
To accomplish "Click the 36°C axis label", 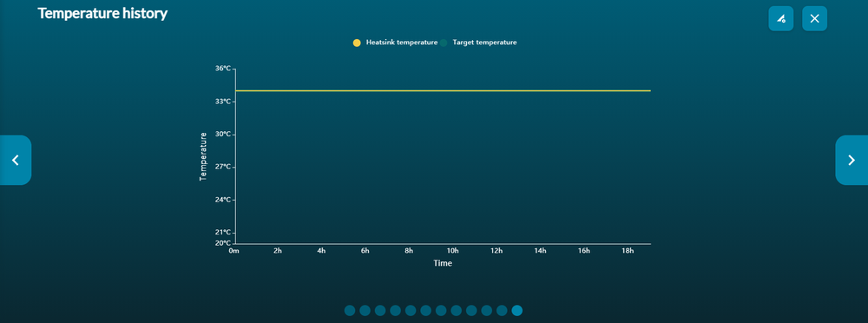I will [223, 69].
